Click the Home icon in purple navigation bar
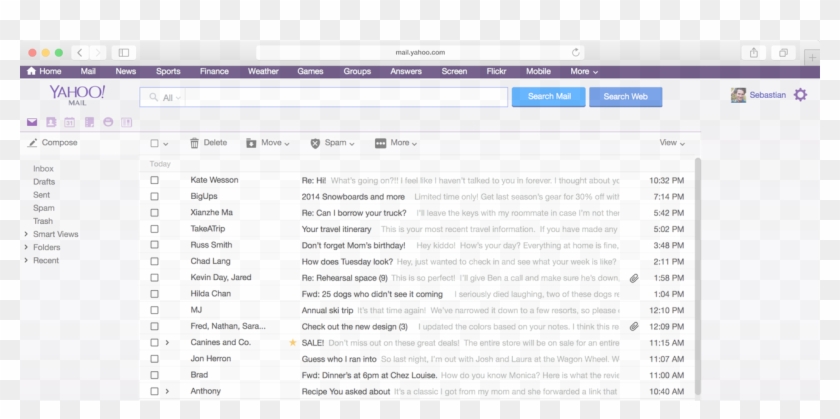The width and height of the screenshot is (840, 419). tap(31, 71)
